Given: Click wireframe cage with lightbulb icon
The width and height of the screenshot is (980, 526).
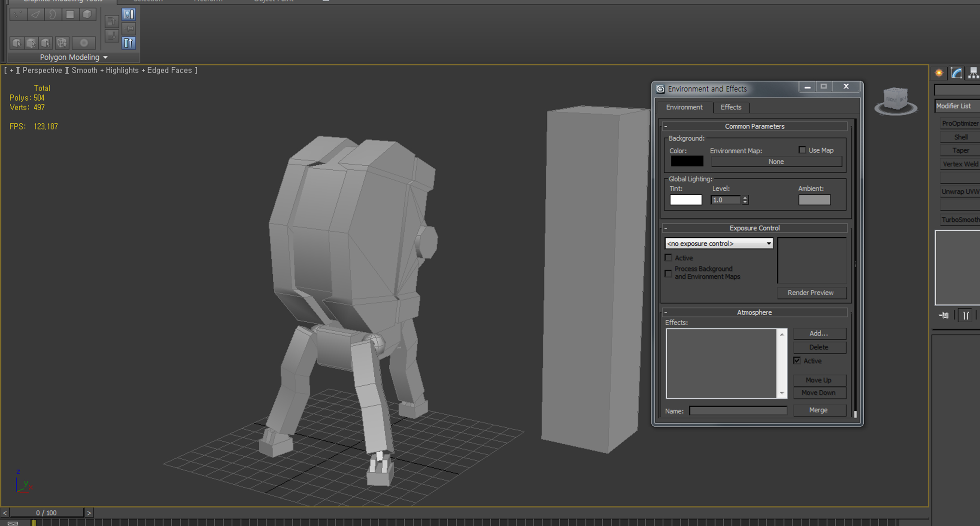Looking at the screenshot, I should click(x=62, y=43).
